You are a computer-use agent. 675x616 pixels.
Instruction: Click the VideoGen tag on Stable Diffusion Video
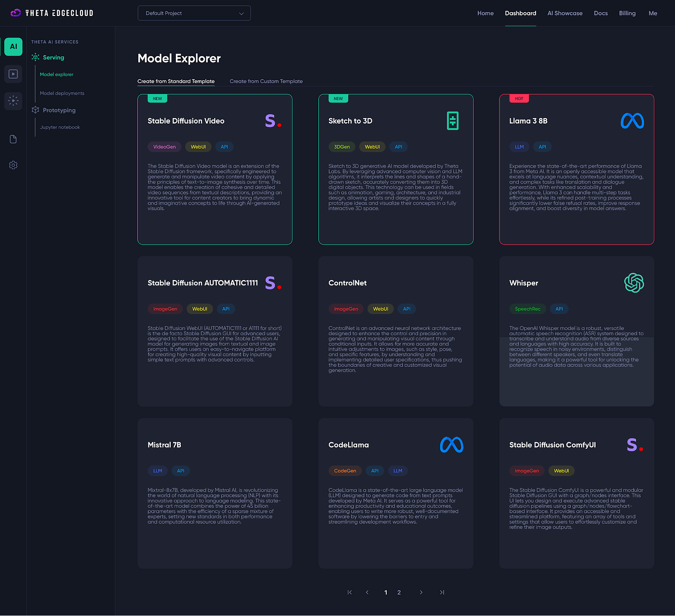(x=164, y=147)
